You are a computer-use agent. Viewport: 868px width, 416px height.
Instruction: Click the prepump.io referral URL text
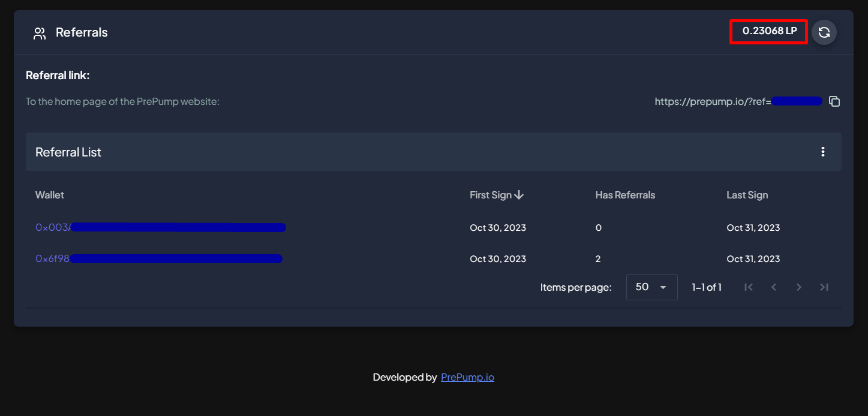point(713,101)
